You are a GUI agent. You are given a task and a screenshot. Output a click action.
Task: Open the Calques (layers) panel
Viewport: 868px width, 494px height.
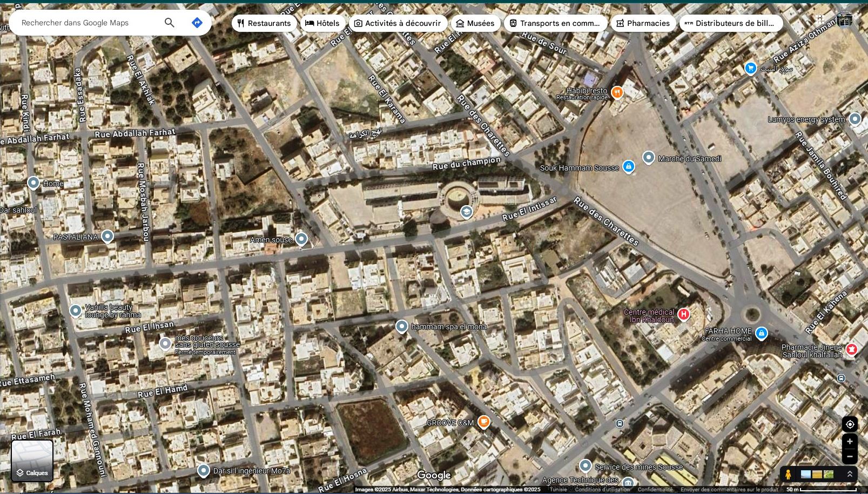(32, 460)
